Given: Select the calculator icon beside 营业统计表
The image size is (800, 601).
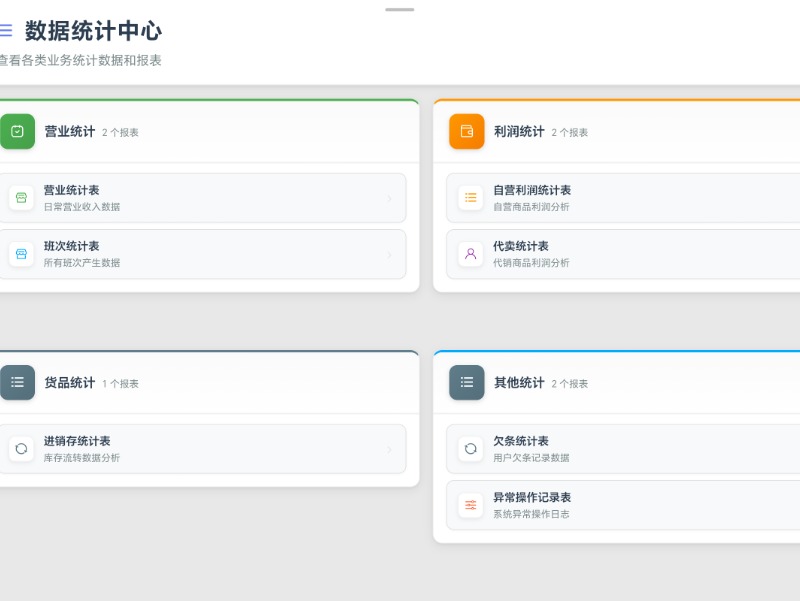Looking at the screenshot, I should click(x=20, y=197).
